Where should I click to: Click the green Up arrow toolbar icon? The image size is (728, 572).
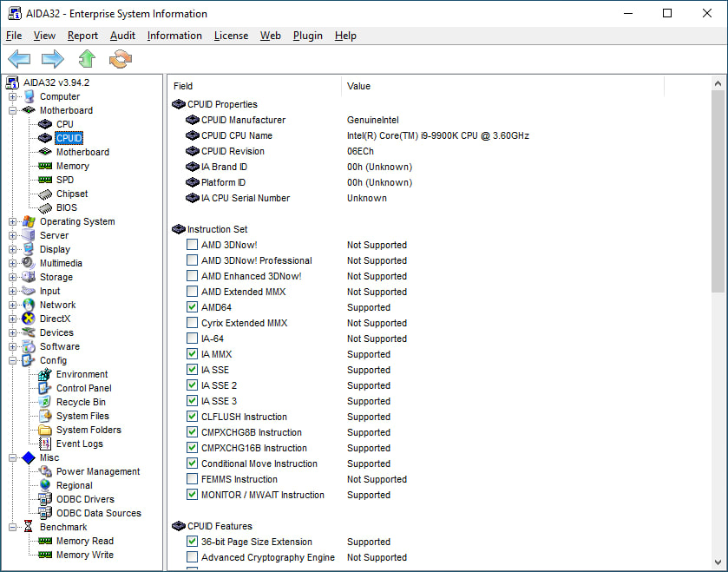coord(87,59)
